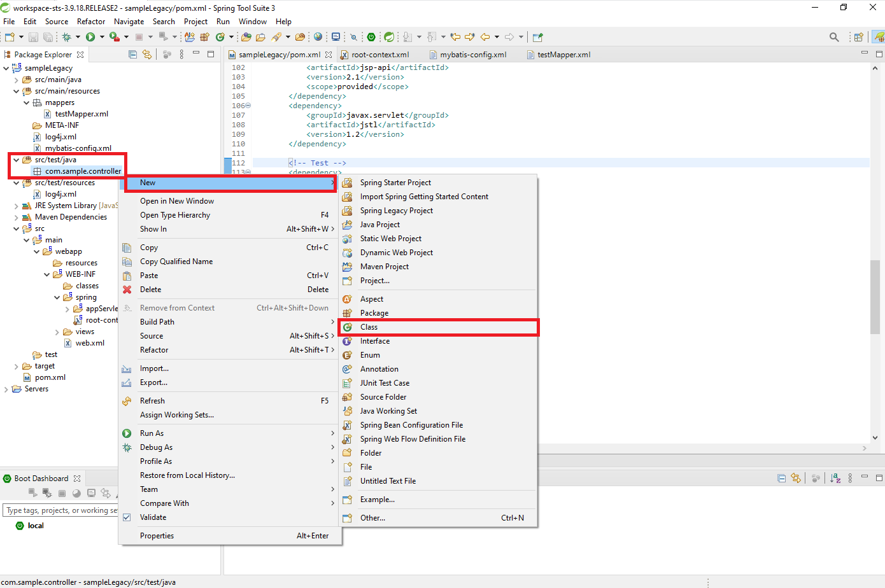Click editor scrollbar down arrow
The image size is (885, 588).
[875, 438]
